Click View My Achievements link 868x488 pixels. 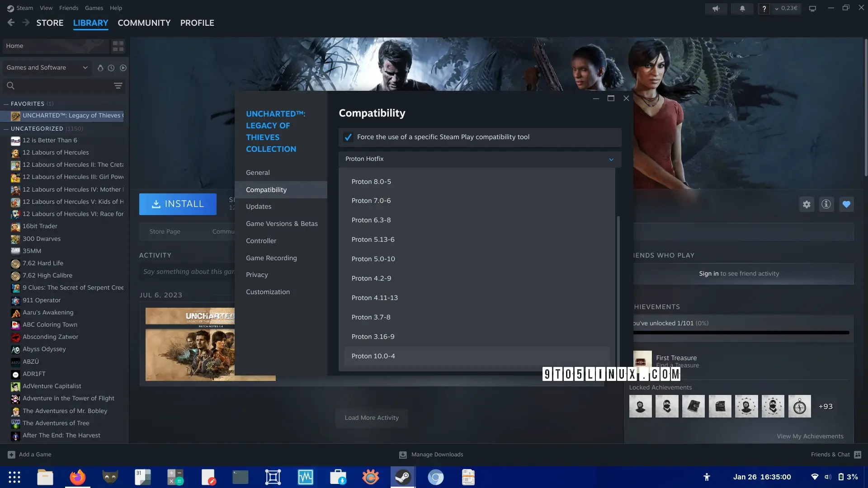[x=810, y=436]
